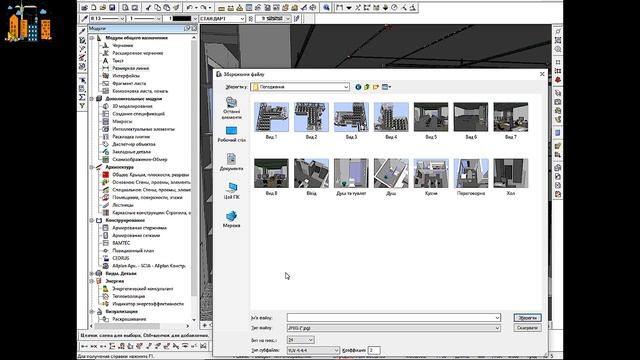Collapse the 'Архитектура' group
Image resolution: width=640 pixels, height=360 pixels.
(92, 167)
